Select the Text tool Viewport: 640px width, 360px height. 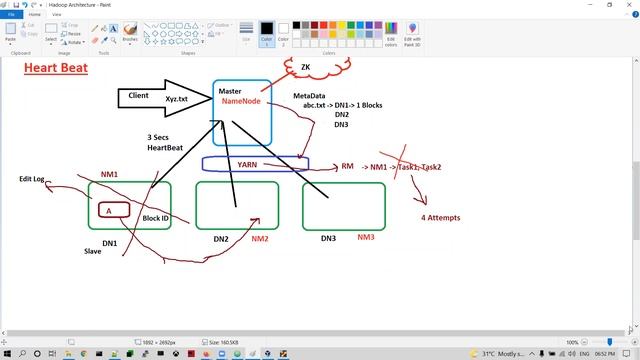point(113,28)
